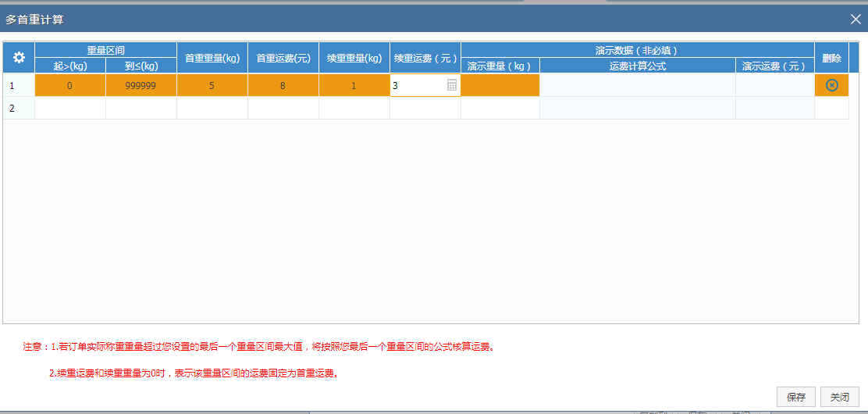Select the 首重重量 cell with value 5

tap(212, 85)
